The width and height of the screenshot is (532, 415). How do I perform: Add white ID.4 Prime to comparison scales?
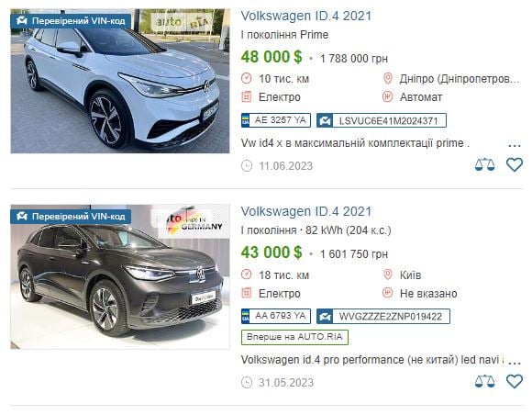coord(484,164)
